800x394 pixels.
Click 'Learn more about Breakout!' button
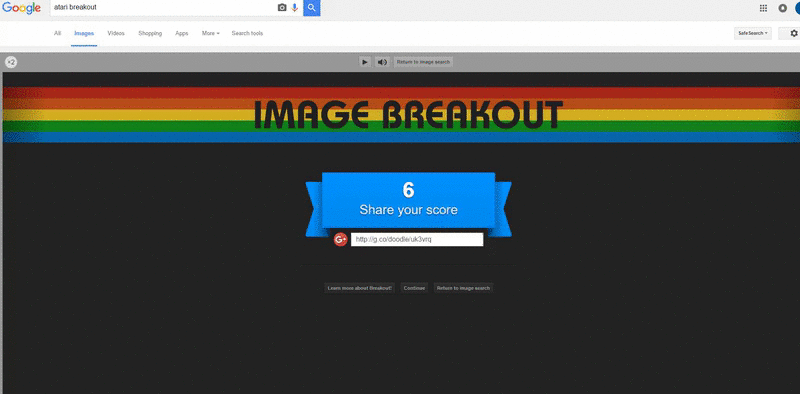point(360,288)
